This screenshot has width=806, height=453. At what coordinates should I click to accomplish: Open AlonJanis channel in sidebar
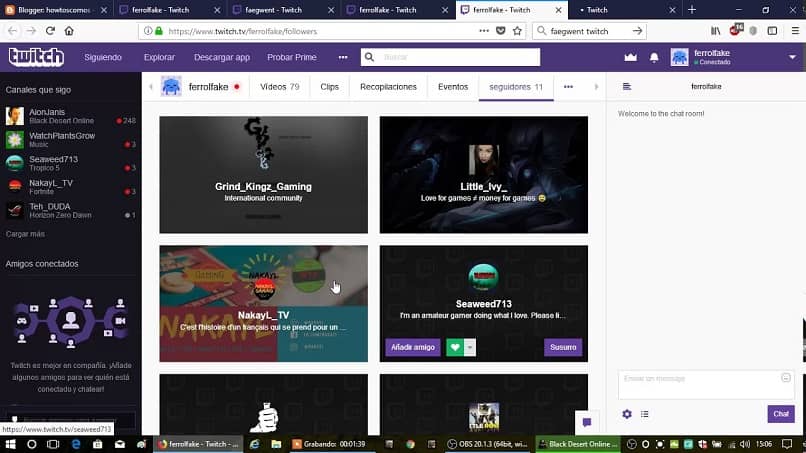tap(70, 116)
